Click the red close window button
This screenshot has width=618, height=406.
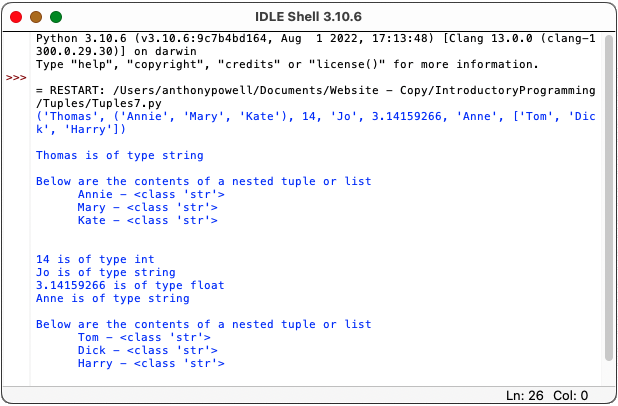(x=16, y=17)
